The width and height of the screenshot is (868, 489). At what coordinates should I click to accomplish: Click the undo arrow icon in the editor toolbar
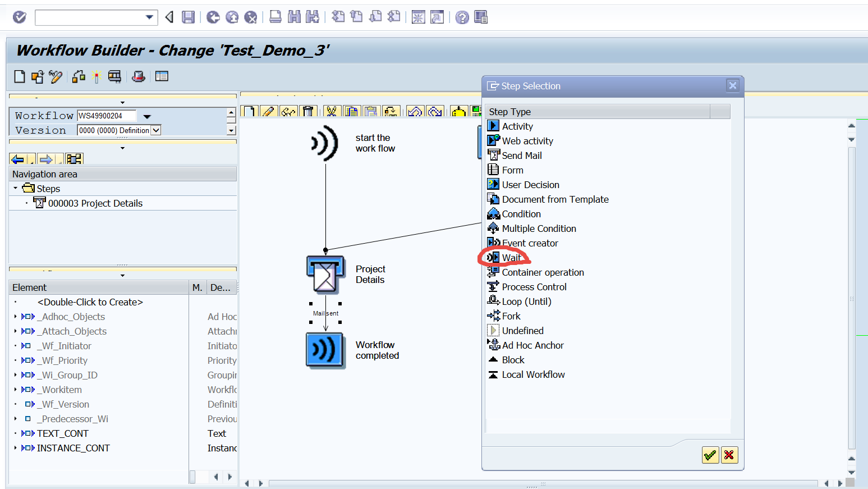[415, 111]
